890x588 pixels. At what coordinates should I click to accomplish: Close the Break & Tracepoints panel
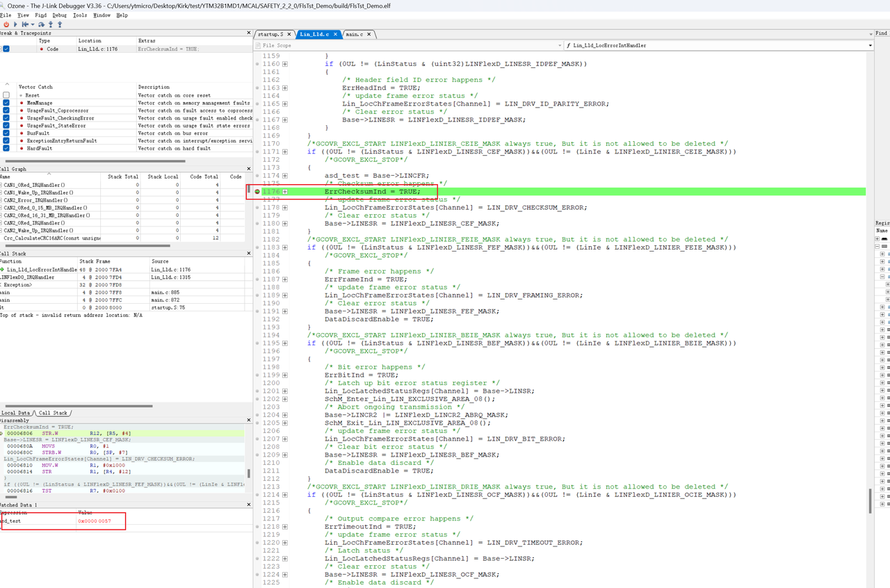(249, 33)
